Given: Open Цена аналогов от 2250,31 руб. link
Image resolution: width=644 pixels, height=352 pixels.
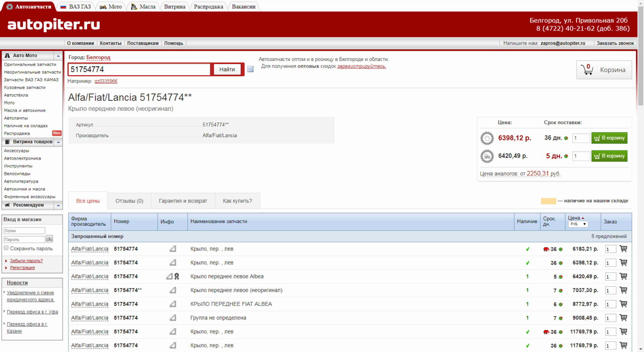Looking at the screenshot, I should [x=520, y=174].
